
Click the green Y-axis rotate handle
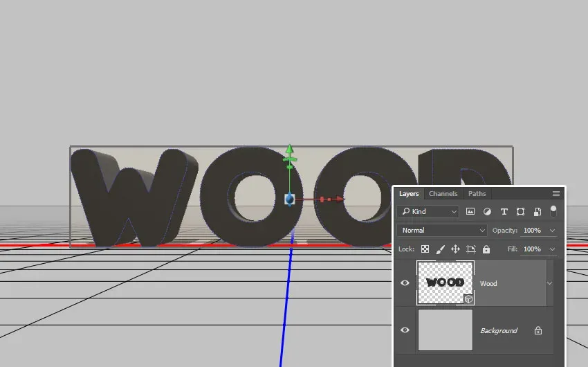point(289,159)
